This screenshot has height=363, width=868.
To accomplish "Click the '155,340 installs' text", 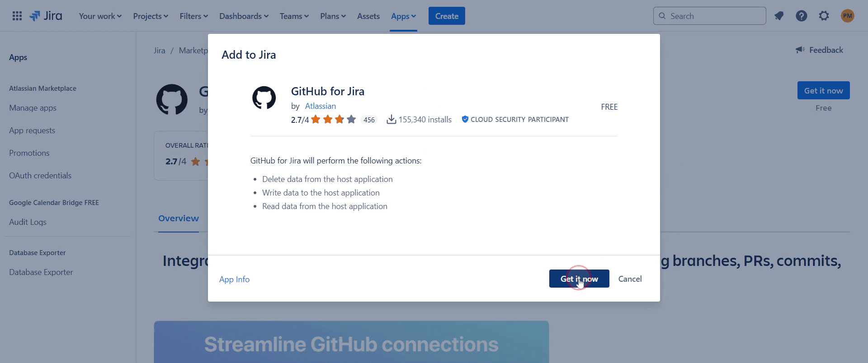I will pyautogui.click(x=425, y=119).
